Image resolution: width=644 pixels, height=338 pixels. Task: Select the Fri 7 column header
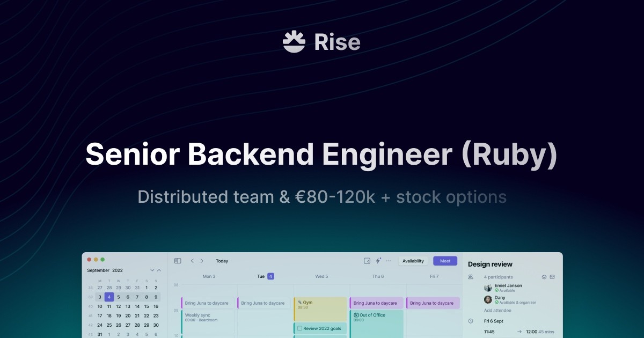434,276
